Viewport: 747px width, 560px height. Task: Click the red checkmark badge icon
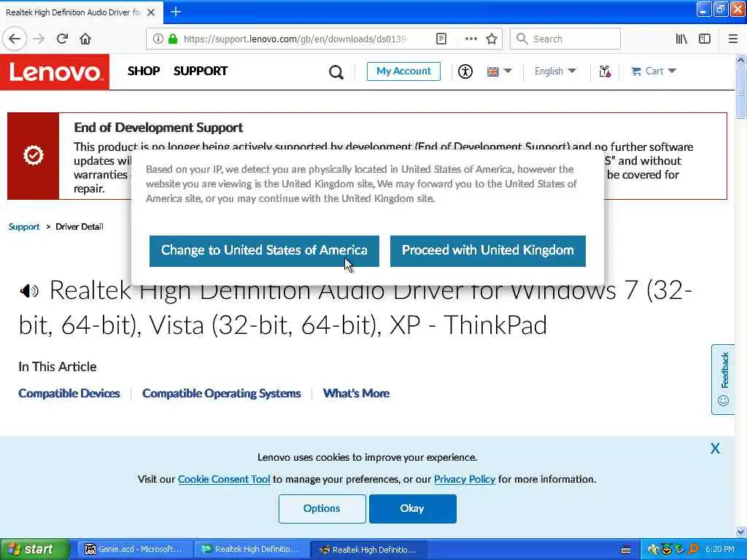(x=34, y=156)
